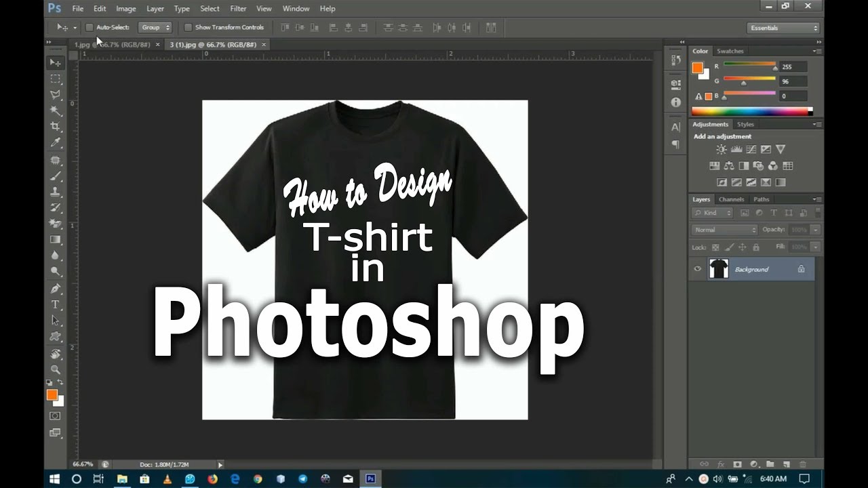Select the History Brush tool

tap(55, 208)
